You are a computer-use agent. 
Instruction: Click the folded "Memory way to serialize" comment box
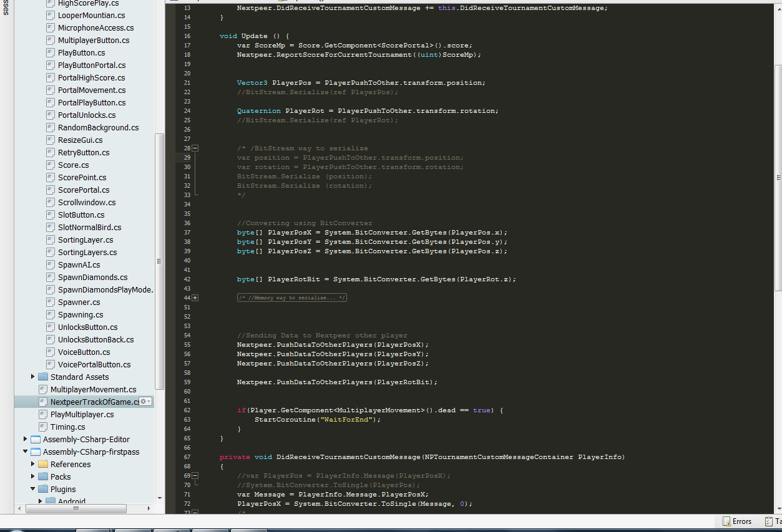click(x=292, y=298)
